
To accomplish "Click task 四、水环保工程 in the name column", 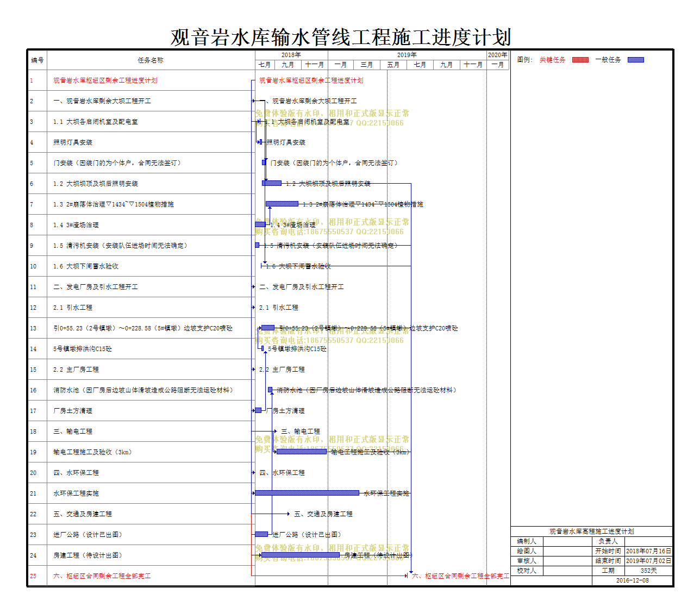I will click(x=76, y=473).
